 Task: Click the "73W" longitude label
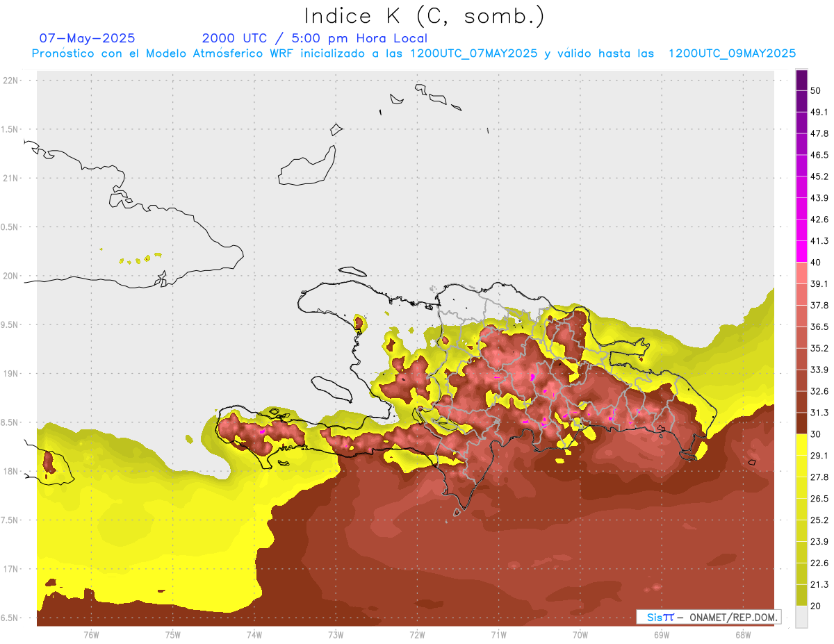point(336,635)
